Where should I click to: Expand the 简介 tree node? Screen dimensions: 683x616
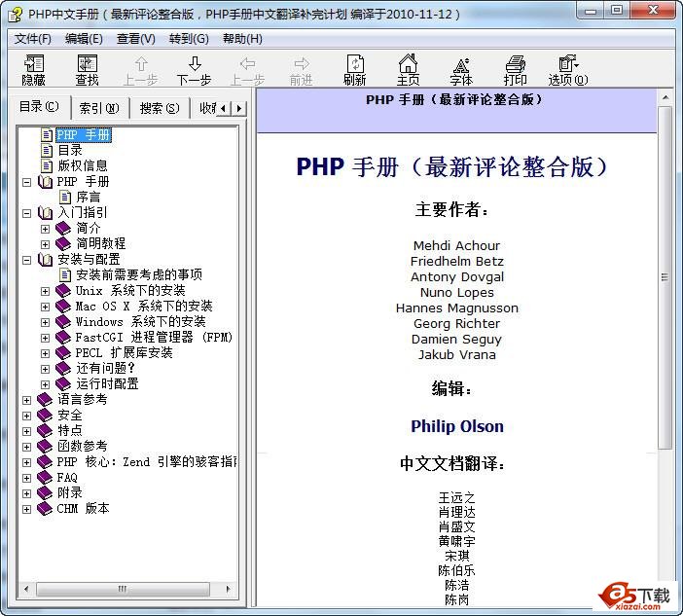[x=46, y=229]
